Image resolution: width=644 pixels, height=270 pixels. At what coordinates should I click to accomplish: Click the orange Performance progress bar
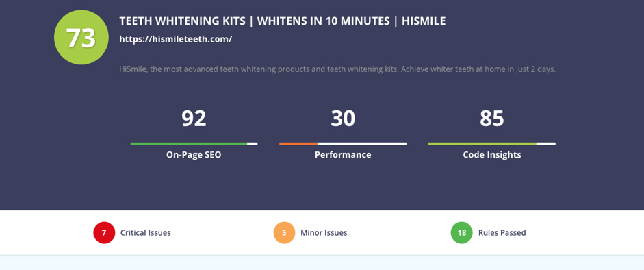pos(343,144)
